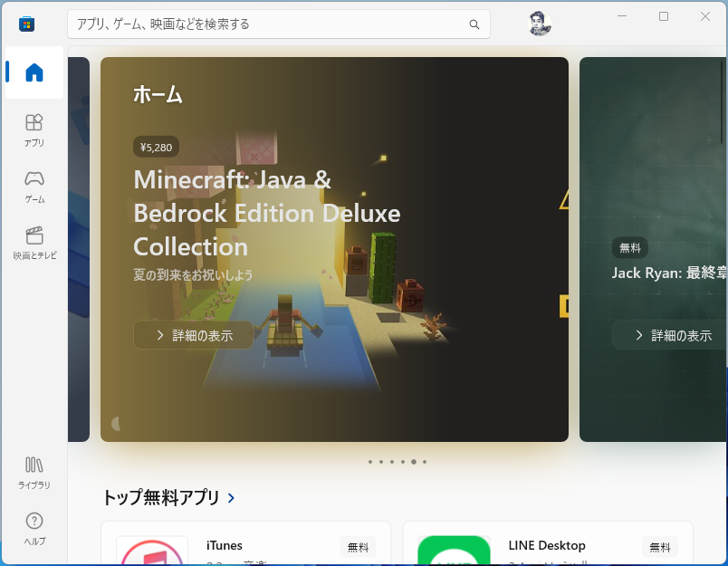Click the Microsoft Store logo icon
The image size is (728, 566).
[x=26, y=24]
